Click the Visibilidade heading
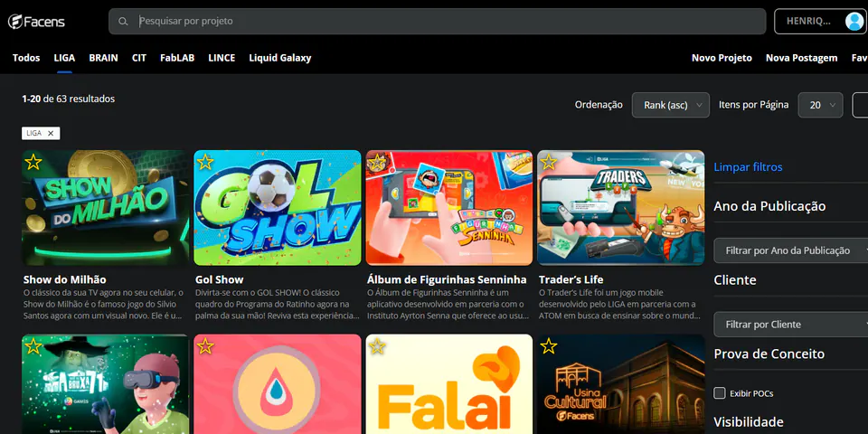868x434 pixels. (749, 422)
